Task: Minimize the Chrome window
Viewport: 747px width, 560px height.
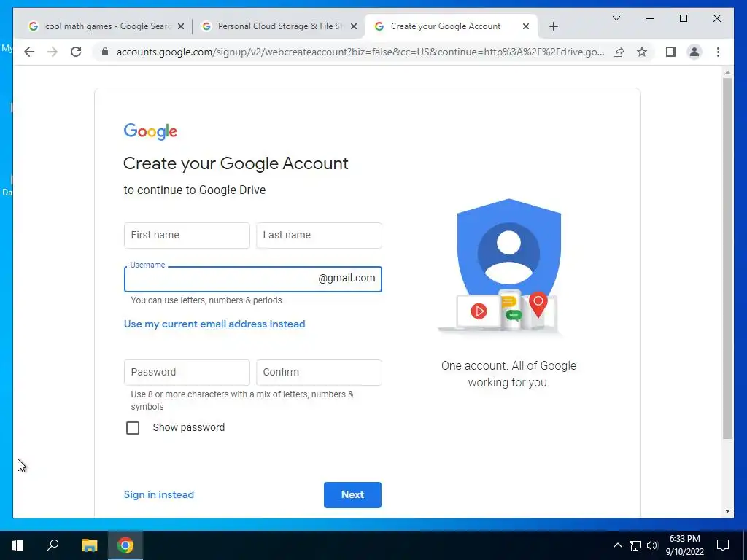Action: tap(650, 18)
